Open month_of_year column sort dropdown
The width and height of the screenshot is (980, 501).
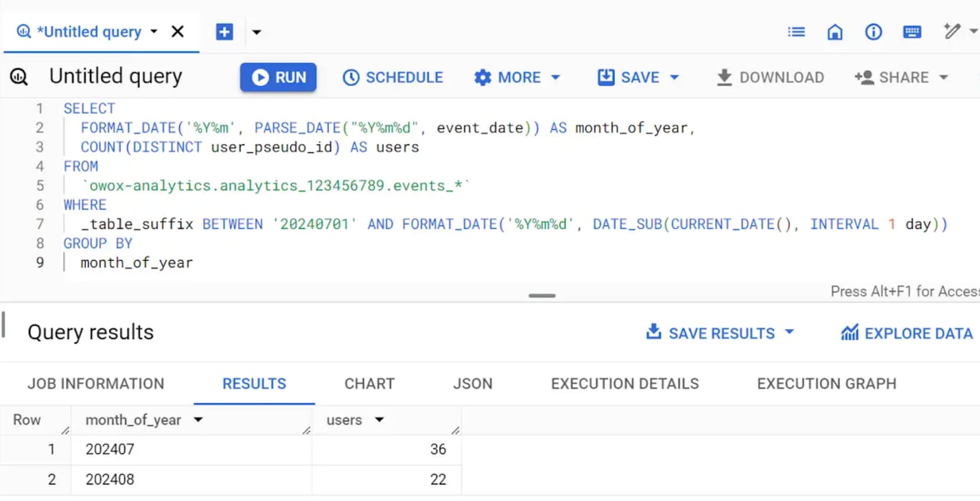tap(198, 420)
